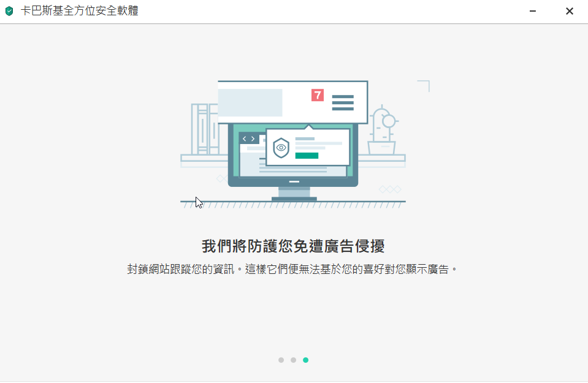Click the cactus plant illustration
This screenshot has width=588, height=383.
[383, 130]
